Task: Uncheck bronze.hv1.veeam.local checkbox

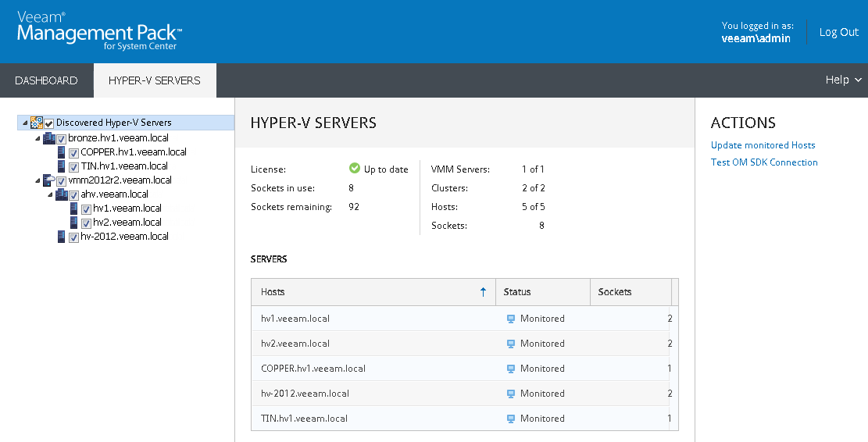Action: [x=62, y=139]
